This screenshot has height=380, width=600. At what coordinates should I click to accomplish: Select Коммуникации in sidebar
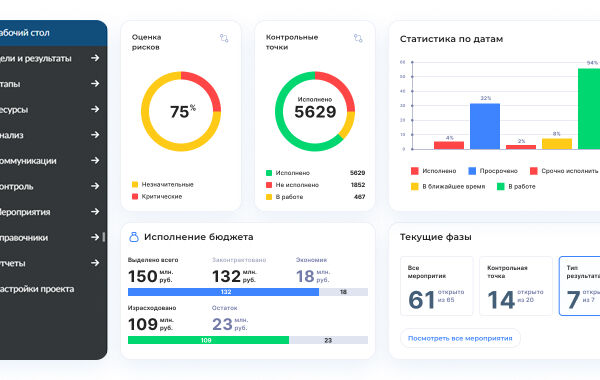[53, 161]
